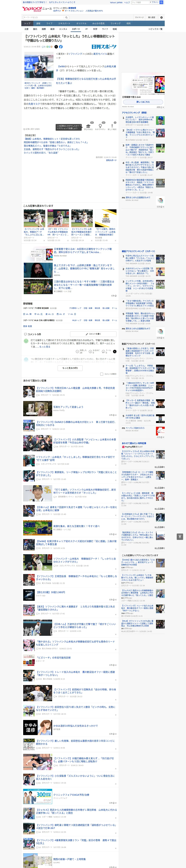Open settings with the gear icon
The height and width of the screenshot is (868, 186).
coord(161,17)
